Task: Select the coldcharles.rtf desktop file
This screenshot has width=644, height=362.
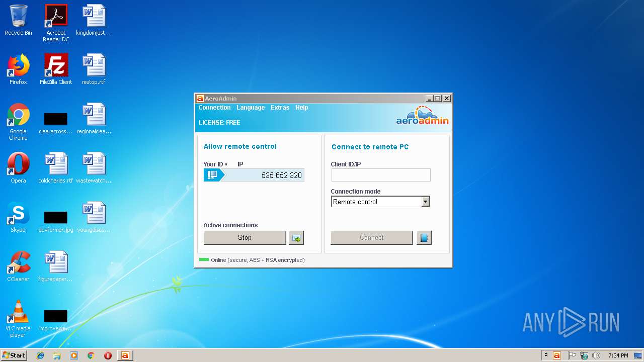Action: point(56,168)
